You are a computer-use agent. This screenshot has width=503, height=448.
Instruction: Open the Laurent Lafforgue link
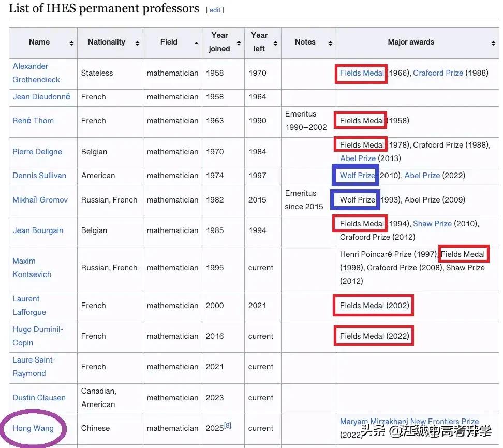(29, 306)
